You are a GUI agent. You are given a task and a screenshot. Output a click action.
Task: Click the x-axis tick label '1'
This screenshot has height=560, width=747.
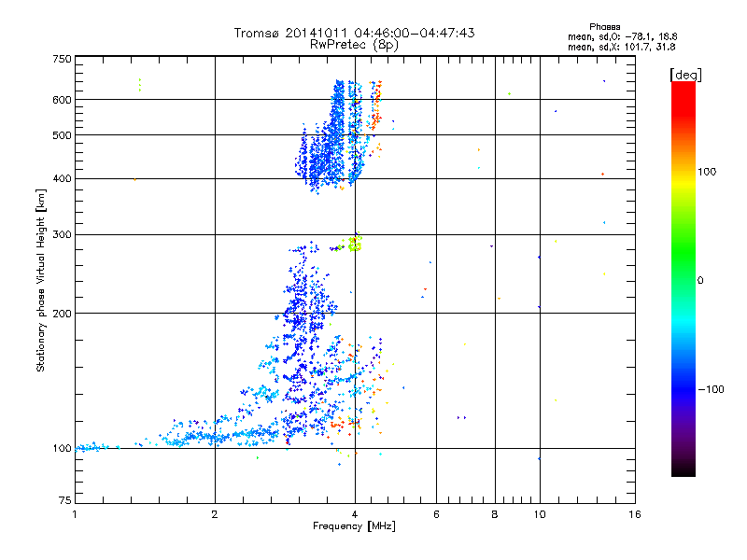[75, 514]
